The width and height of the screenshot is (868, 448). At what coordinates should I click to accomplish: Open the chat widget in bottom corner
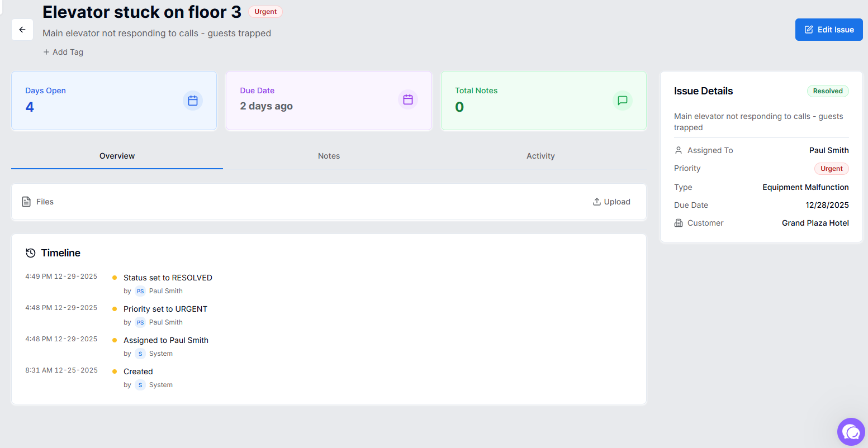click(x=851, y=432)
